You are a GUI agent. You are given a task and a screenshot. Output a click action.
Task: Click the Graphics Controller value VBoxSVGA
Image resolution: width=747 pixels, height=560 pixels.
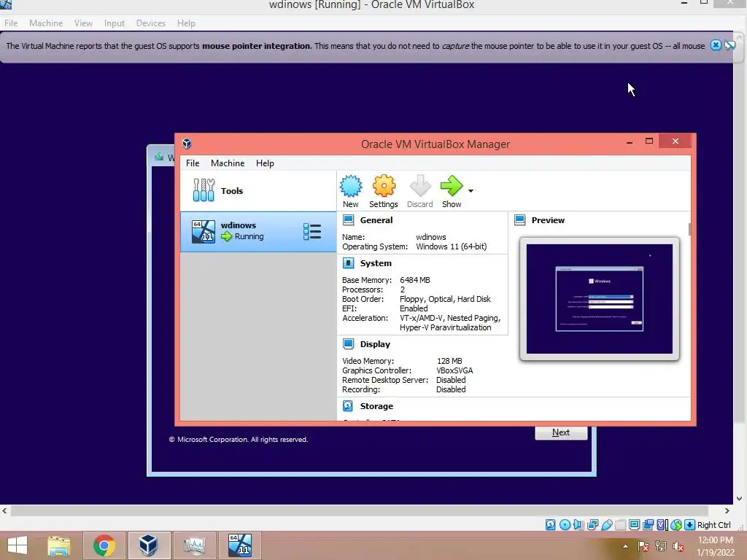point(454,370)
